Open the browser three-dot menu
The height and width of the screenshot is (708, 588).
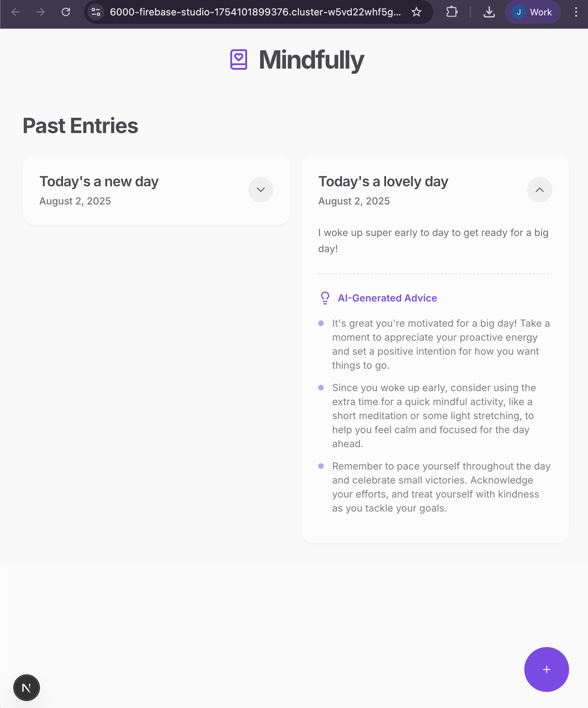click(x=576, y=12)
